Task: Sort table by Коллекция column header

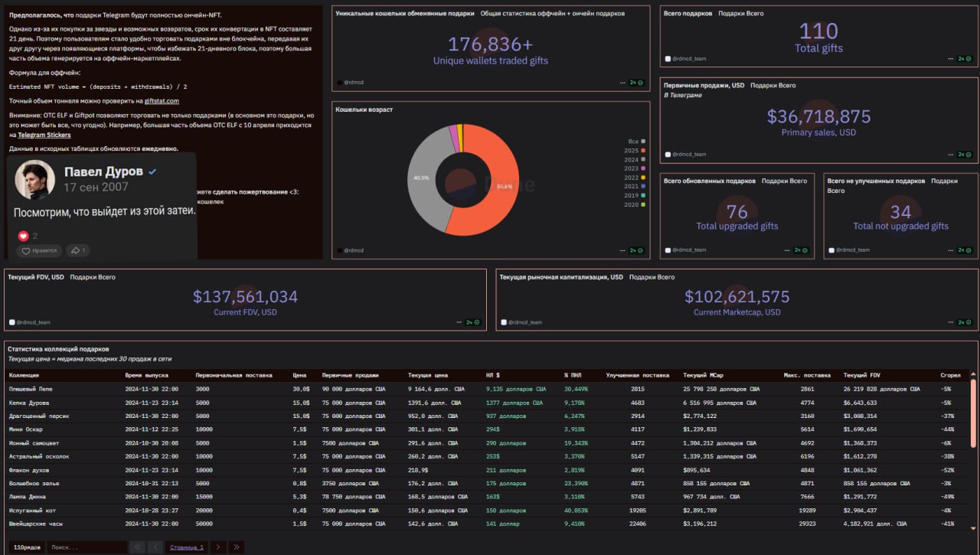Action: click(x=24, y=375)
